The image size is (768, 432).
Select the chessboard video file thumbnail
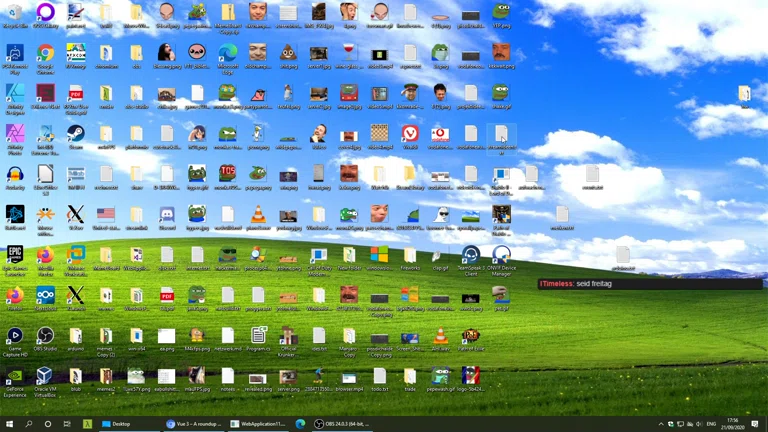(x=379, y=136)
